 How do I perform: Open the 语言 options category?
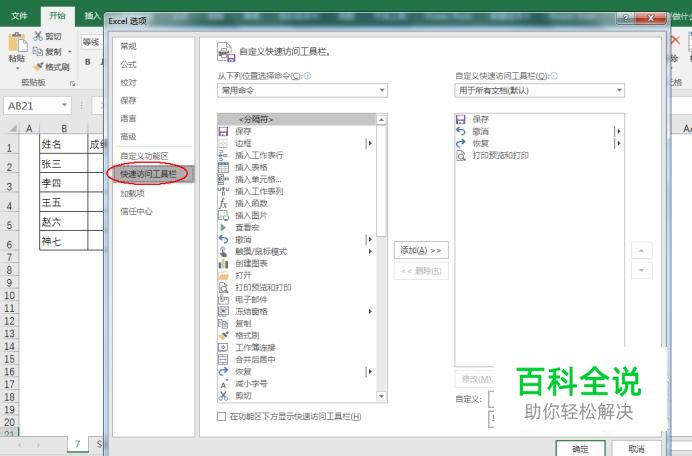click(128, 119)
